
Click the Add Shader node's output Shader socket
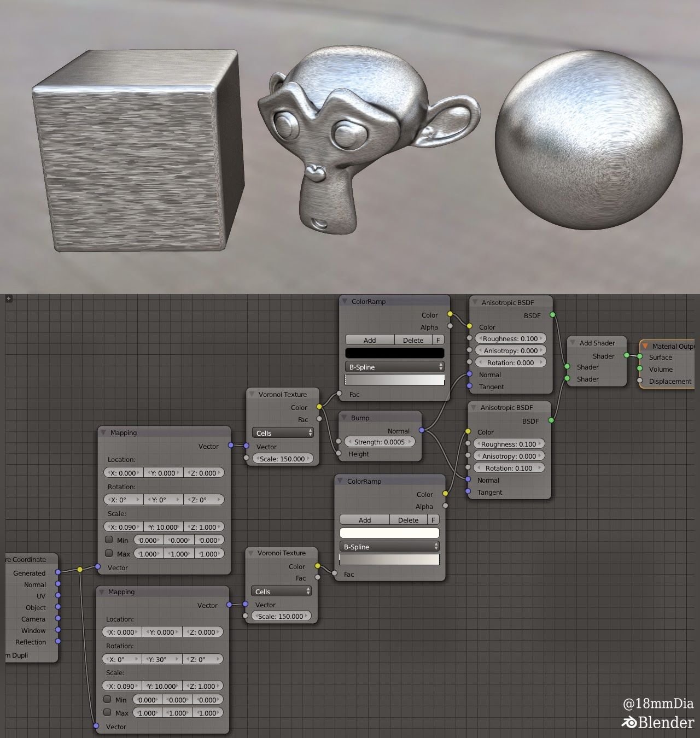(627, 355)
